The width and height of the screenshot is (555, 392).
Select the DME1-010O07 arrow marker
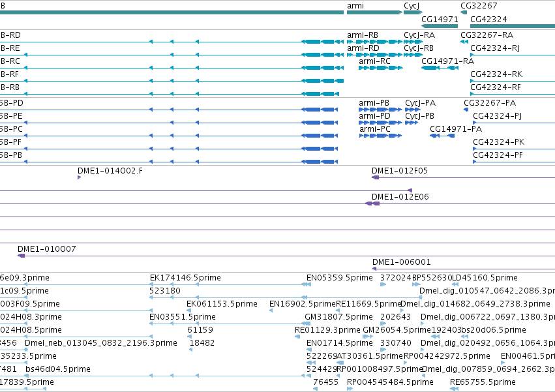point(22,256)
